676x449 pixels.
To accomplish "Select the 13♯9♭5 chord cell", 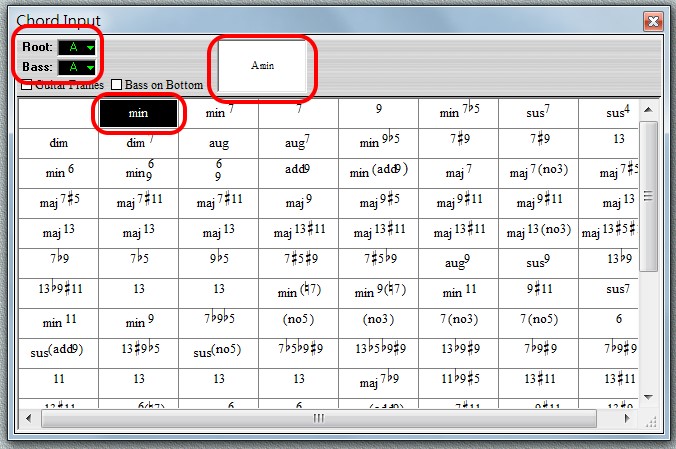I will tap(138, 353).
